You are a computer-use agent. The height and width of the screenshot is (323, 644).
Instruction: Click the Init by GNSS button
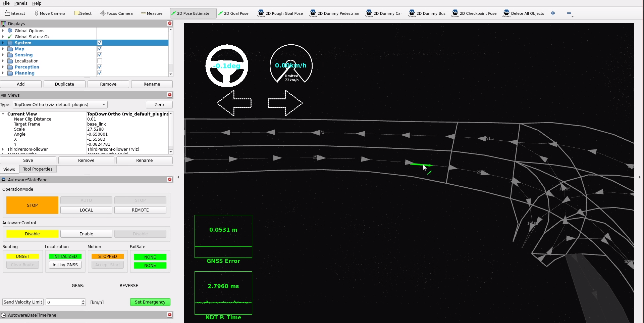[x=65, y=265]
